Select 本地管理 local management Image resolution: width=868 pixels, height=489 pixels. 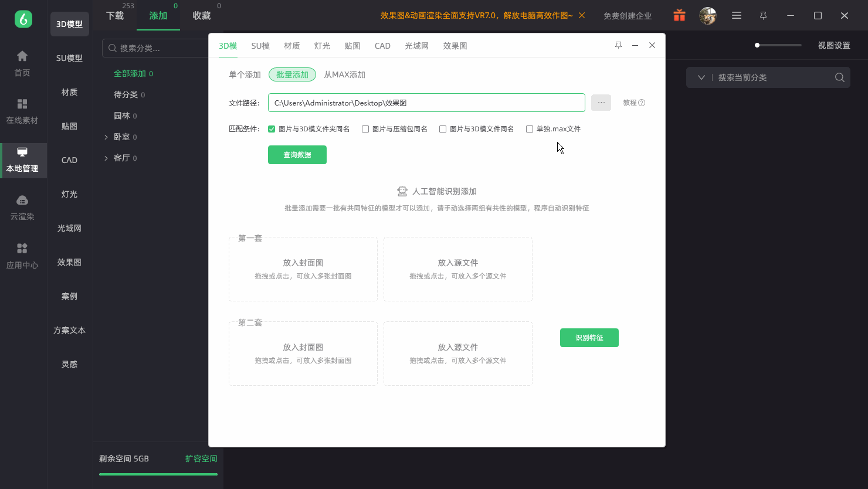(23, 160)
